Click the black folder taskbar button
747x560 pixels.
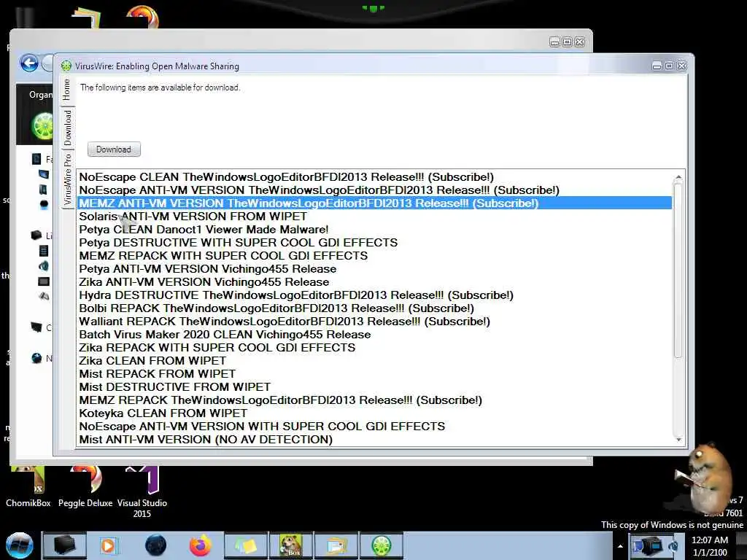[x=64, y=545]
